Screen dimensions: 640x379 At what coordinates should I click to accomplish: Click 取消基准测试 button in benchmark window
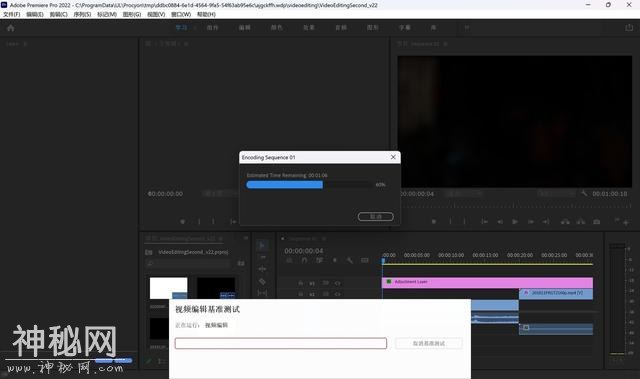(x=429, y=344)
